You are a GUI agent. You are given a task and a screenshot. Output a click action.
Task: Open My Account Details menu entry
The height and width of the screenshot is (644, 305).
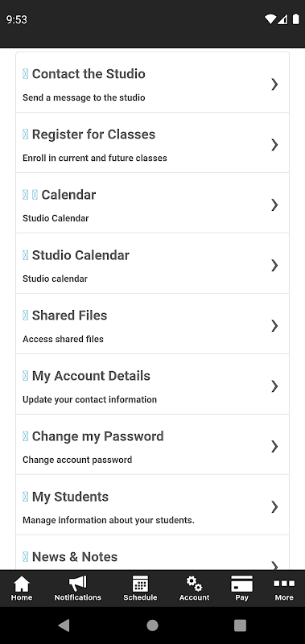pos(152,384)
